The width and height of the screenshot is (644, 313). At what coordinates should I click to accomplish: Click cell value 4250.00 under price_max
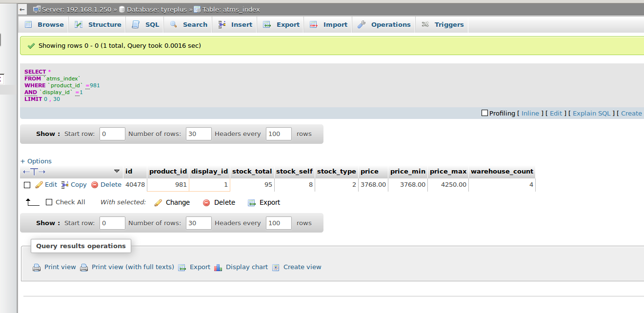(453, 185)
